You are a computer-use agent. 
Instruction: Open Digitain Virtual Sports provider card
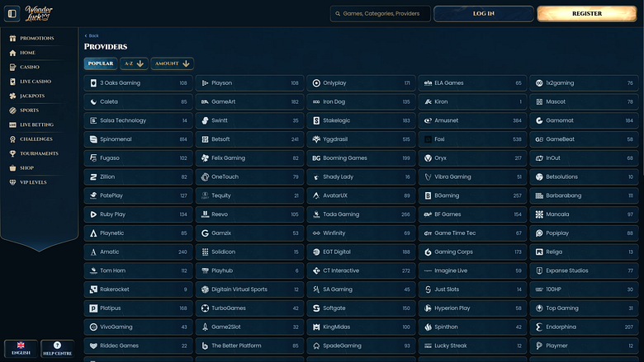point(249,289)
